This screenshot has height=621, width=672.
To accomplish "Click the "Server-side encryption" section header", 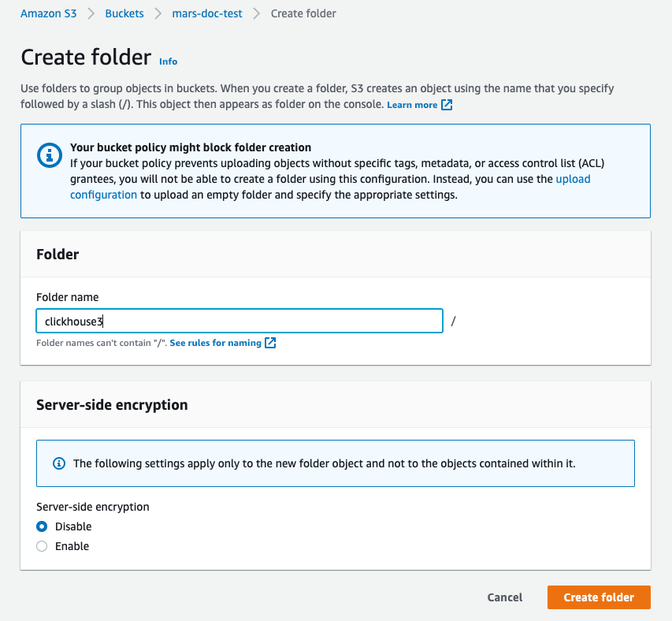I will coord(111,404).
